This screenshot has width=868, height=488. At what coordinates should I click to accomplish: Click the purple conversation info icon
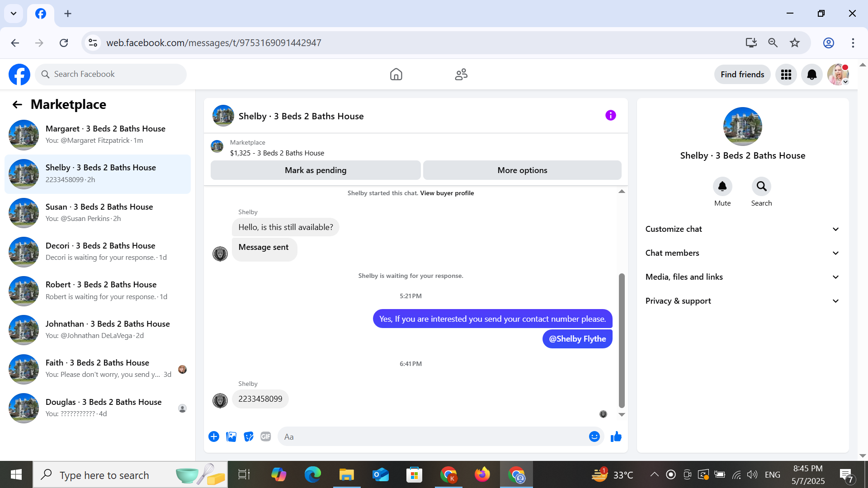click(x=610, y=115)
